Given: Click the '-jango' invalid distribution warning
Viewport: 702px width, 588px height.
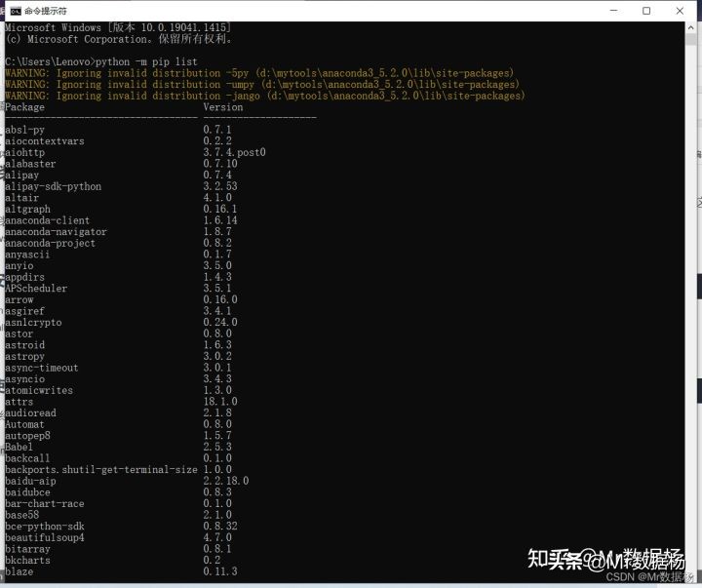Looking at the screenshot, I should (x=265, y=96).
